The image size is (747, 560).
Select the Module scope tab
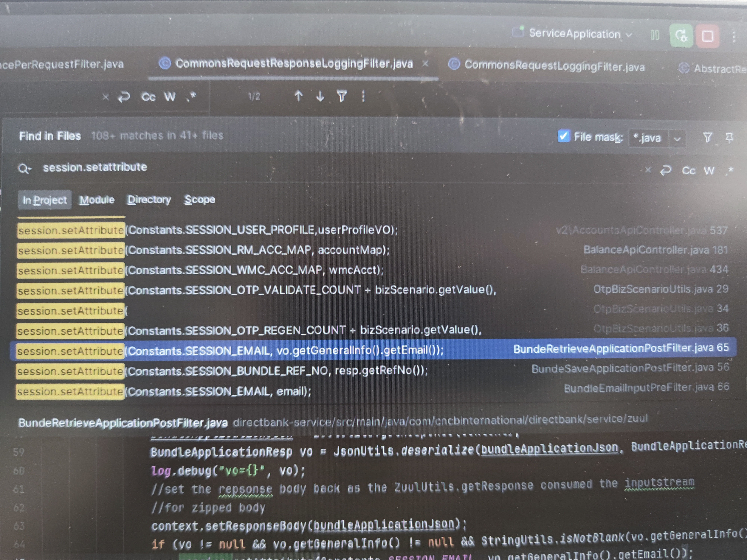click(97, 200)
